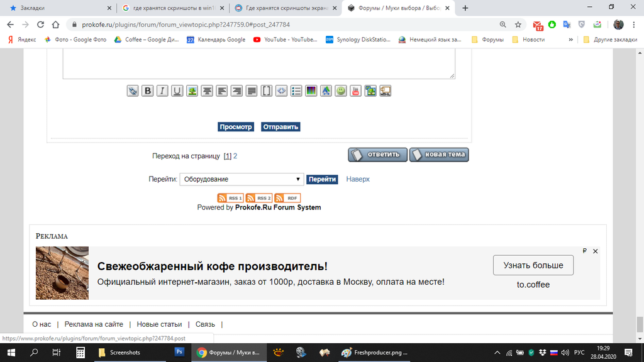The image size is (644, 362).
Task: Center-align text in the post editor
Action: (207, 90)
